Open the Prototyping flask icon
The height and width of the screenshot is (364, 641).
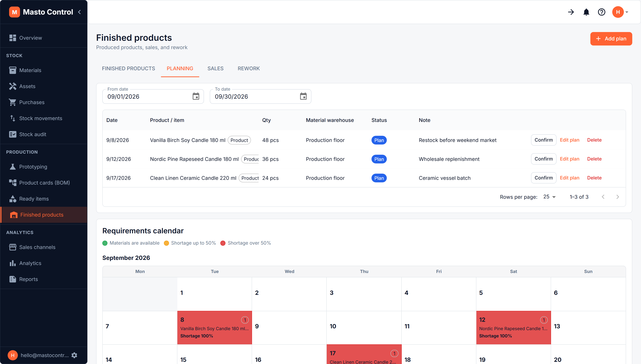(13, 167)
